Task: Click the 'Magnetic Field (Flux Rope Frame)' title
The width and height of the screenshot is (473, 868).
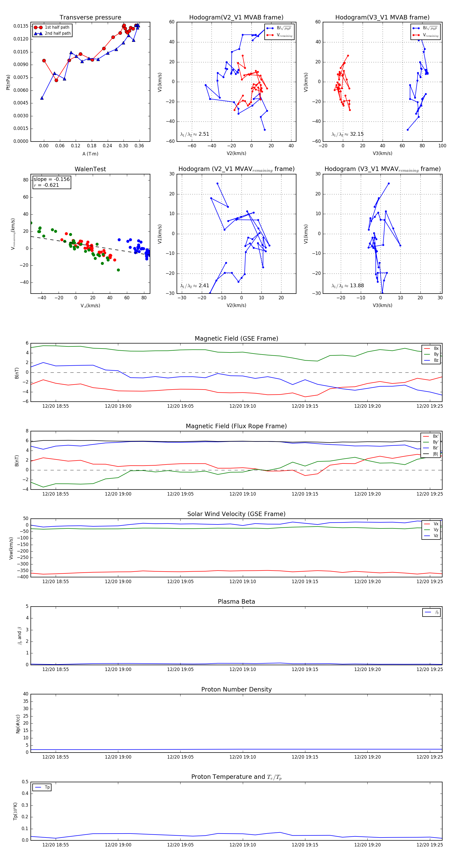Action: (236, 426)
